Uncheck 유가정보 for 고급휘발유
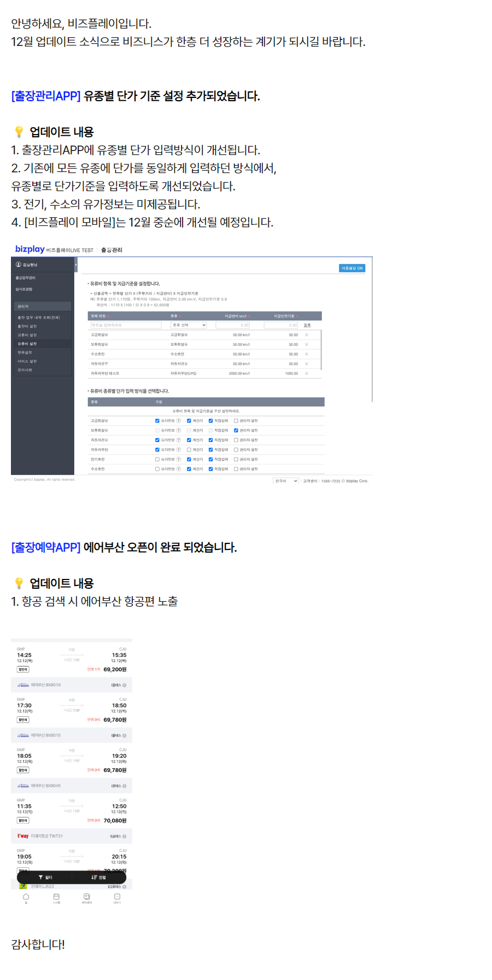 pos(157,421)
